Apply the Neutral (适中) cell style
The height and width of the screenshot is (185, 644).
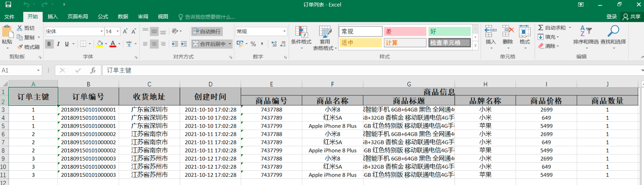361,42
